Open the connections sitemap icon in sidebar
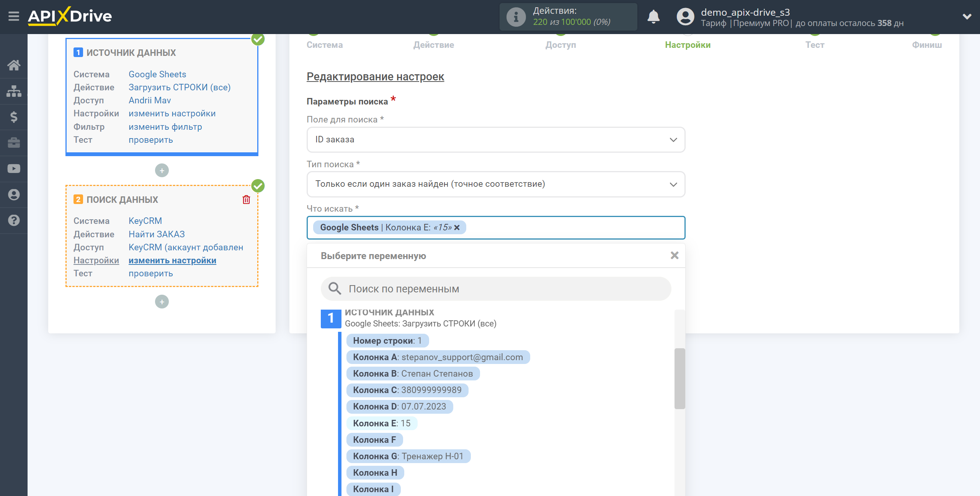The image size is (980, 496). [14, 91]
